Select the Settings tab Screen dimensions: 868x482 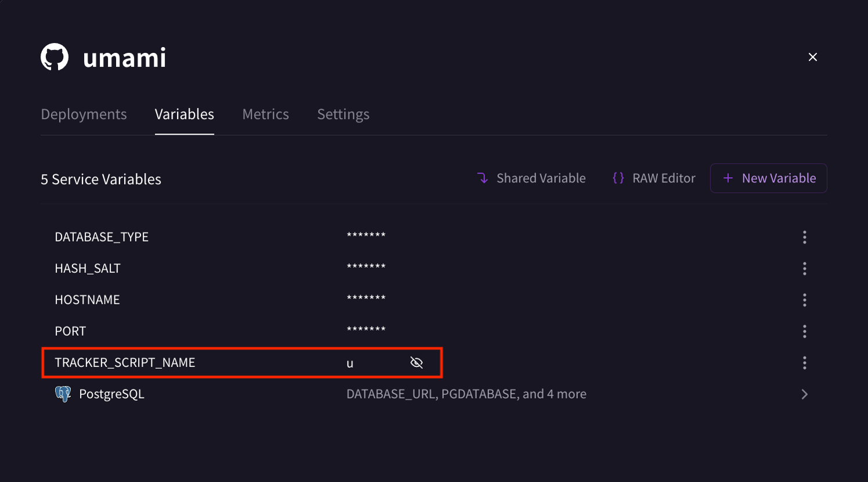[x=343, y=114]
